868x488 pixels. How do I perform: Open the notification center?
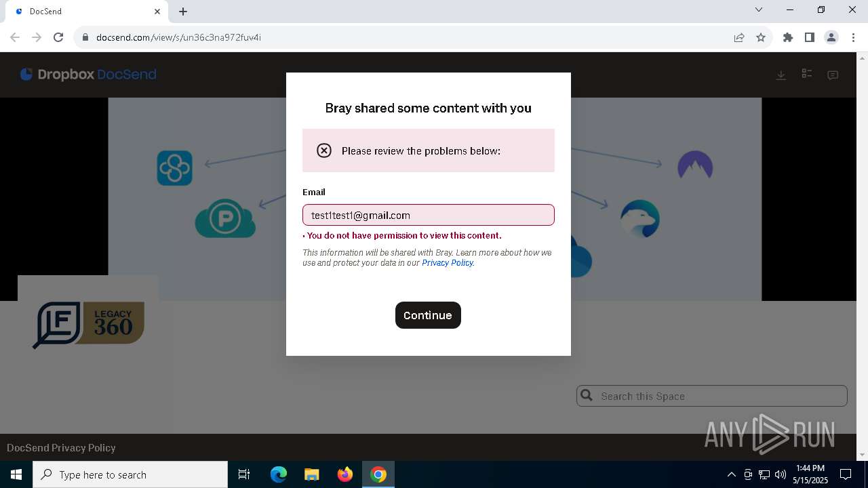click(846, 474)
